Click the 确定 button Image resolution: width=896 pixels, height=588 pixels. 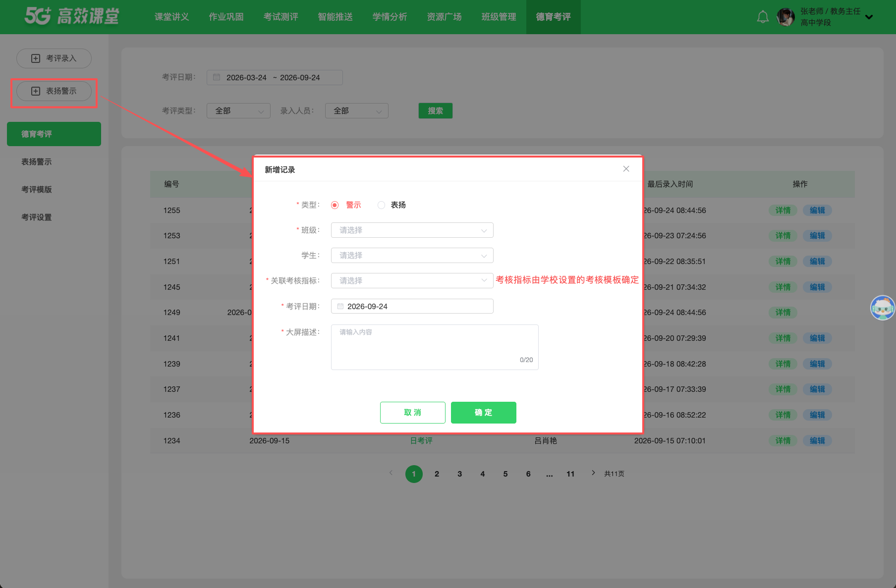484,413
